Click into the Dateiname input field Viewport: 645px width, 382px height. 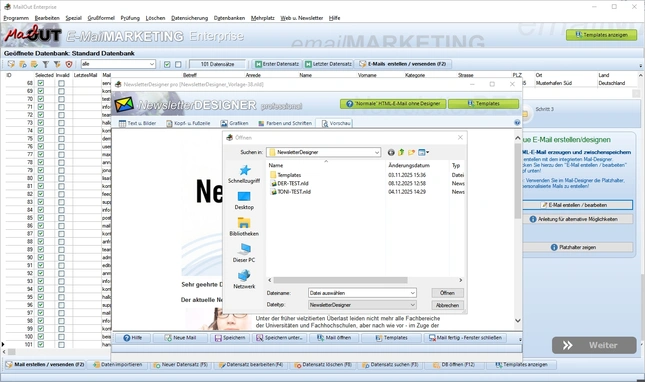click(359, 293)
